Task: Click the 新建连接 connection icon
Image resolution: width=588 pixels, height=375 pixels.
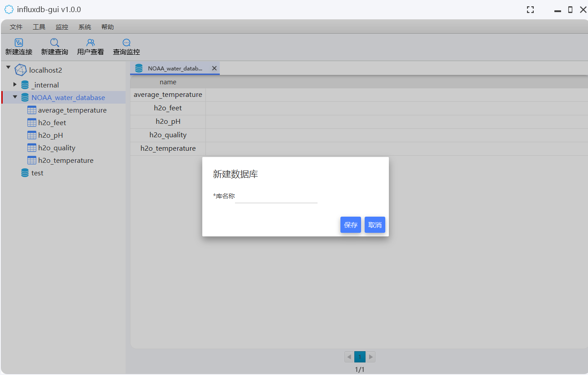Action: tap(19, 43)
